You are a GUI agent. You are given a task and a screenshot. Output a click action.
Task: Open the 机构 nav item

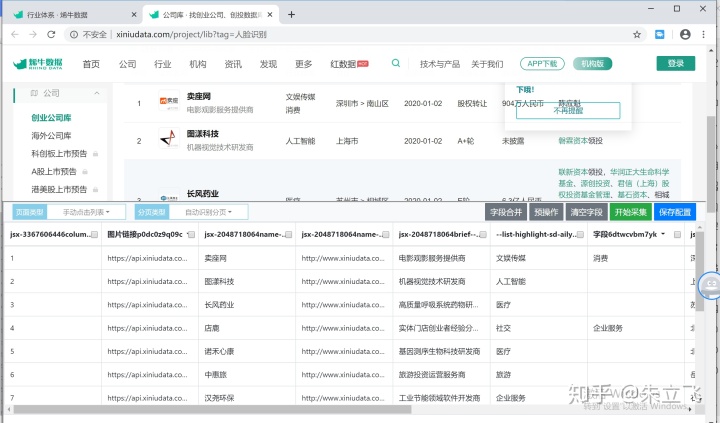click(198, 64)
